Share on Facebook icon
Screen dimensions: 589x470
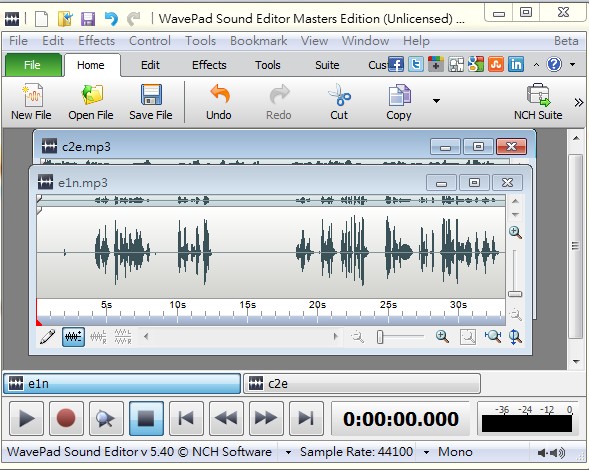tap(396, 64)
